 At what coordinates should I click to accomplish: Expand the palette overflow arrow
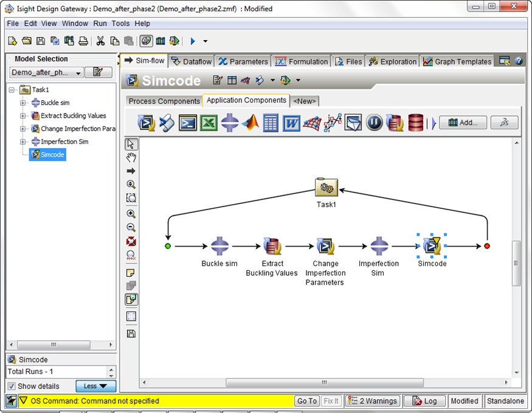434,123
